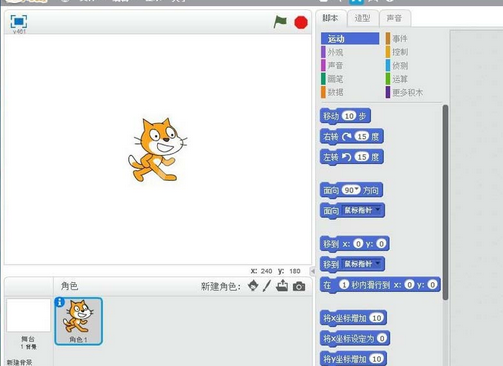This screenshot has width=503, height=366.
Task: Click the 将x坐标增加 10 block
Action: [353, 318]
